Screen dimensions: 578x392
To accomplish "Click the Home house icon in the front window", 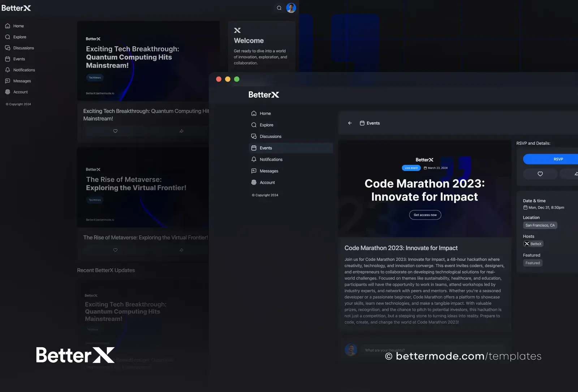I will point(254,113).
